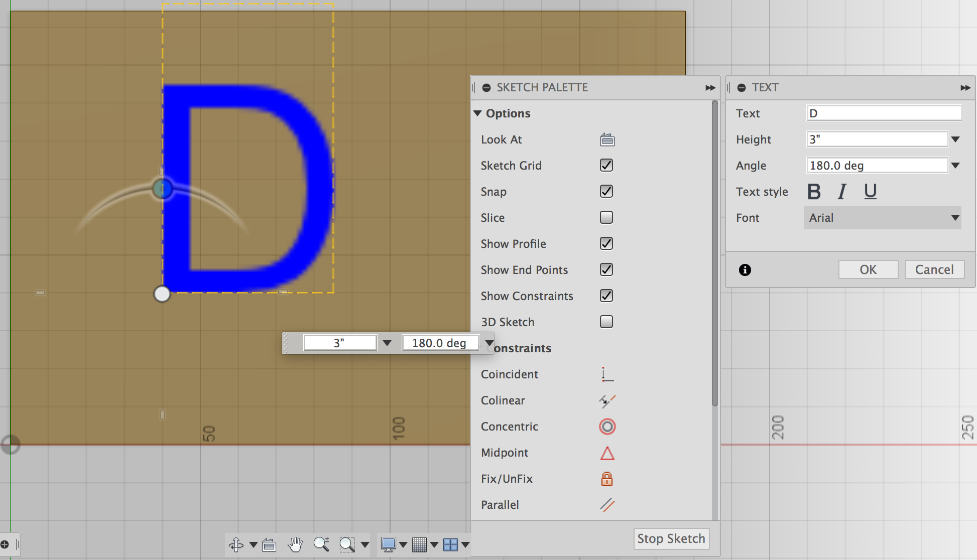The width and height of the screenshot is (977, 560).
Task: Click the white position handle below letter D
Action: [x=162, y=294]
